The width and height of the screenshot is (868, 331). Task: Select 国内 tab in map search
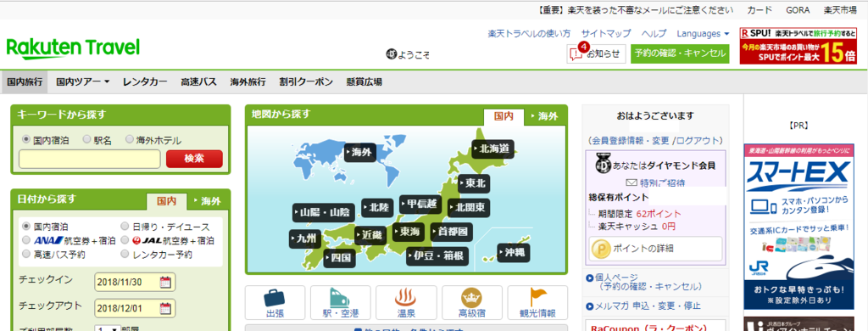504,116
